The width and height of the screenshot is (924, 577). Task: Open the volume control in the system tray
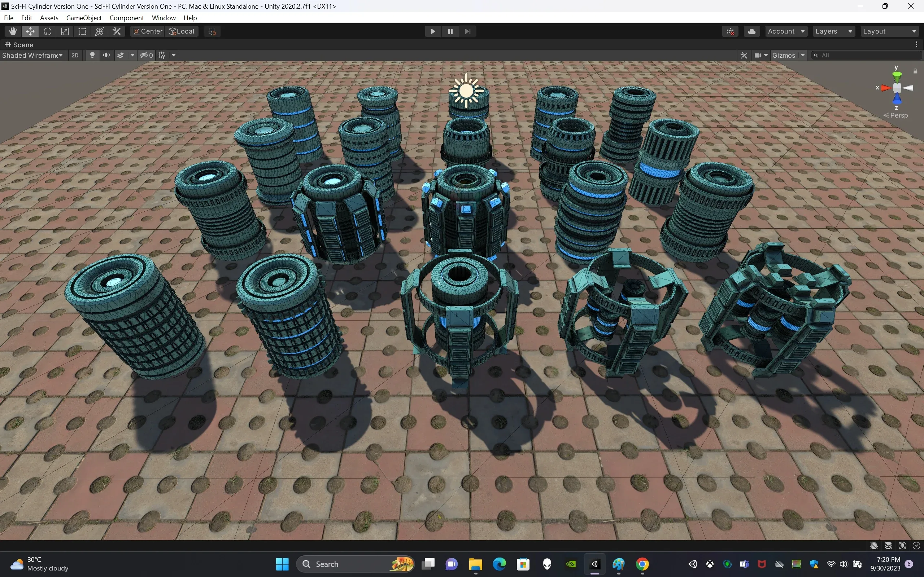[844, 564]
